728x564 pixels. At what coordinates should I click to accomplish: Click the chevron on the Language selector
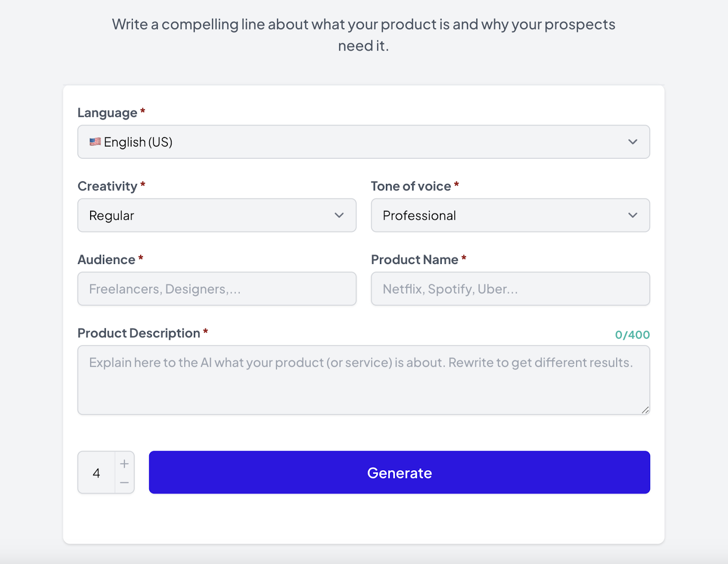[633, 142]
